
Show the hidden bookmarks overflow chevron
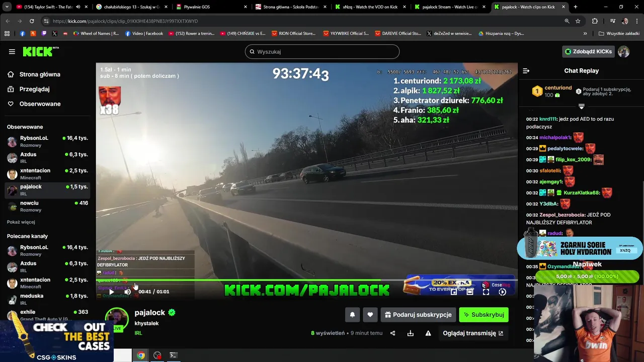(585, 34)
